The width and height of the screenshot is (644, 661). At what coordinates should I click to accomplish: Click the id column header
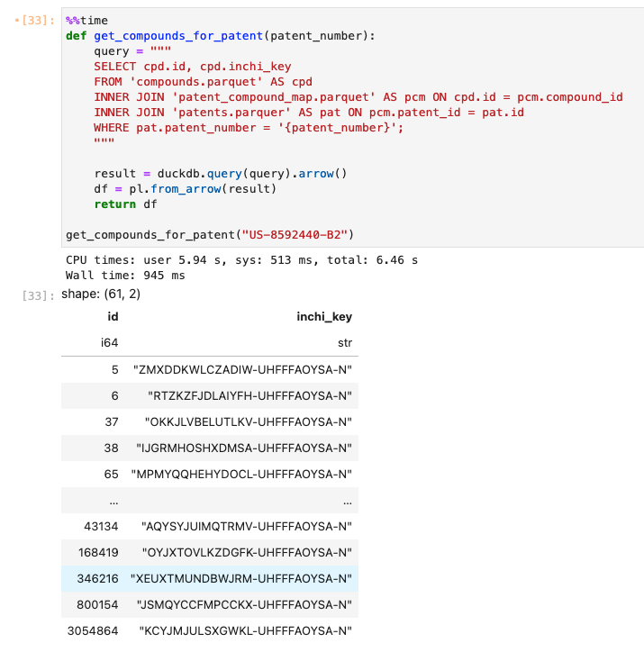click(113, 317)
